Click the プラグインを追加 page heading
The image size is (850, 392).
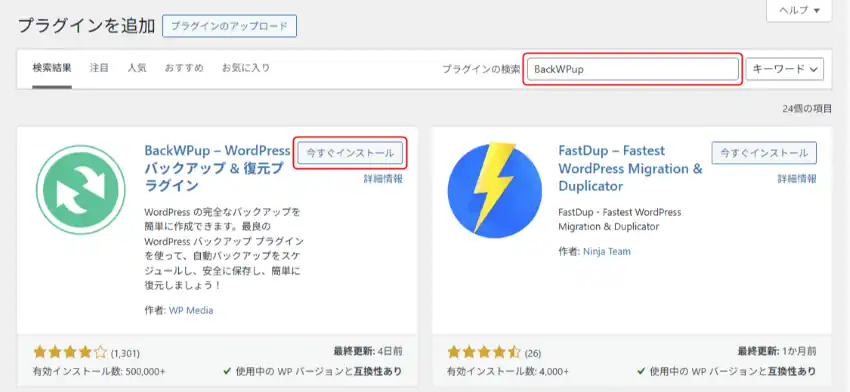tap(87, 26)
